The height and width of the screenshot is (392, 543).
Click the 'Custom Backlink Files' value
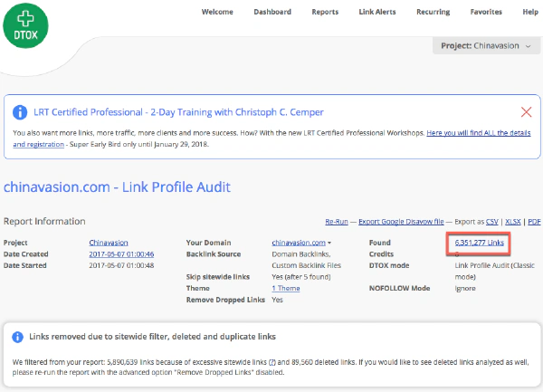coord(306,265)
